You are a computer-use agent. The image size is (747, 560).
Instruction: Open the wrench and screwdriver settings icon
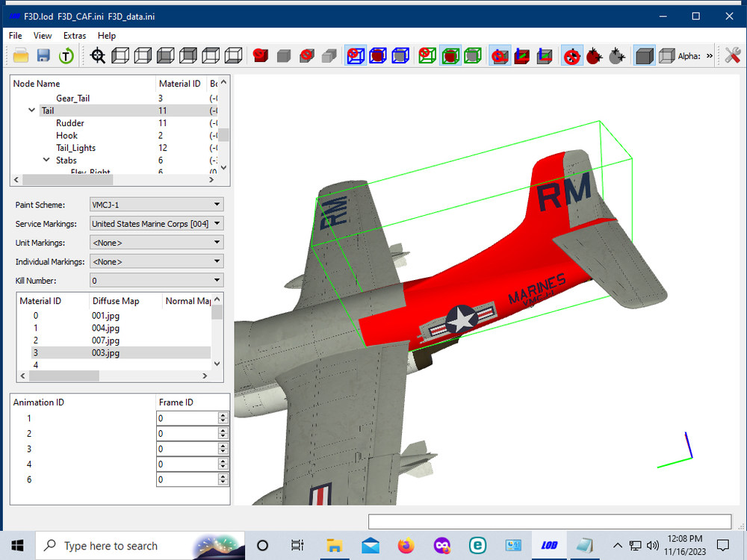point(732,56)
